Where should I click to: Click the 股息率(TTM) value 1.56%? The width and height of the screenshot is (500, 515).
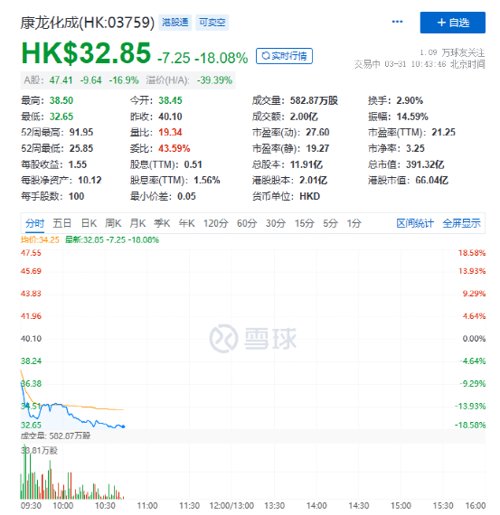click(x=207, y=180)
